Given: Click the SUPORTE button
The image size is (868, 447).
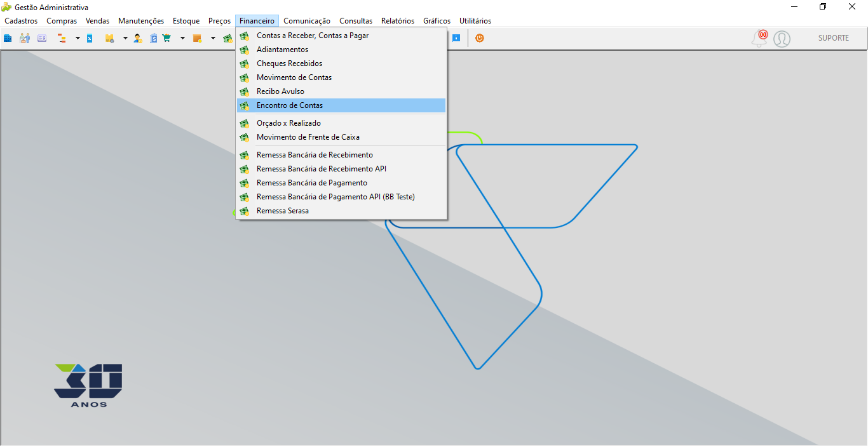Looking at the screenshot, I should (833, 38).
